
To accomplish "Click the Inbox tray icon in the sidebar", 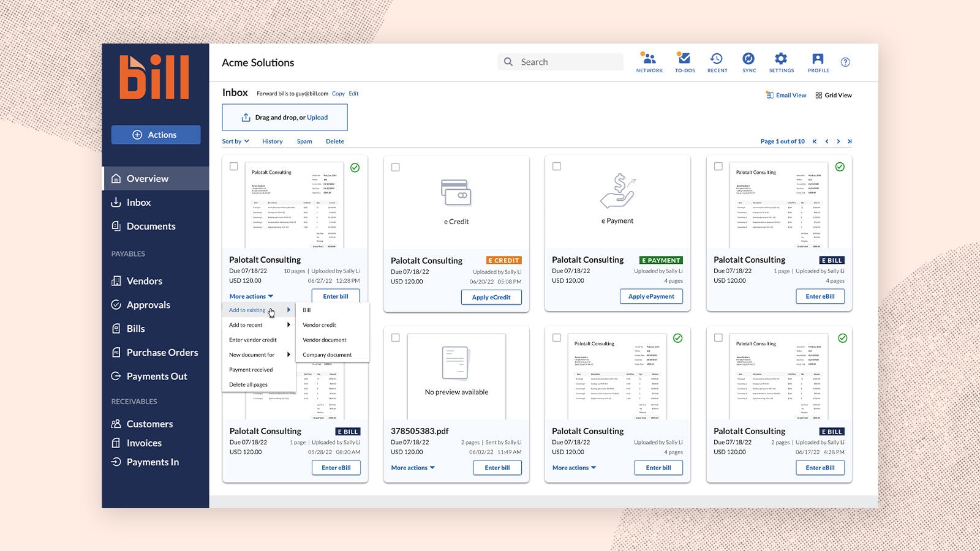I will coord(116,202).
